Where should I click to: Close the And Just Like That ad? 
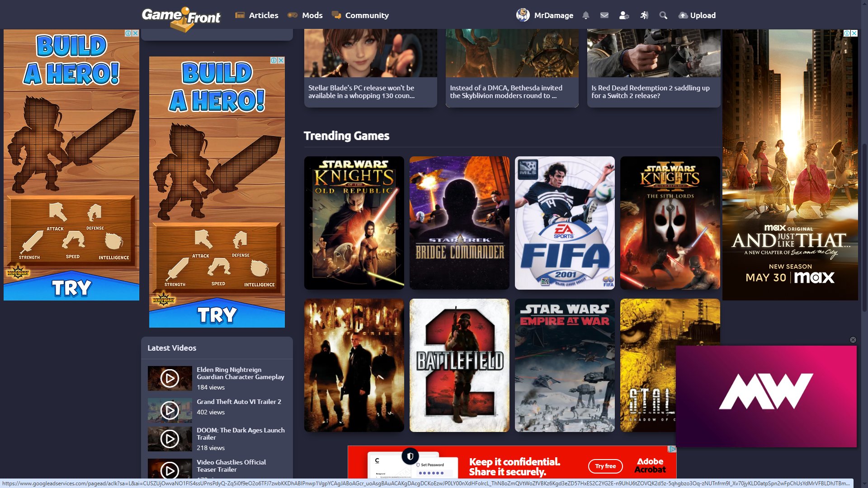pyautogui.click(x=854, y=33)
